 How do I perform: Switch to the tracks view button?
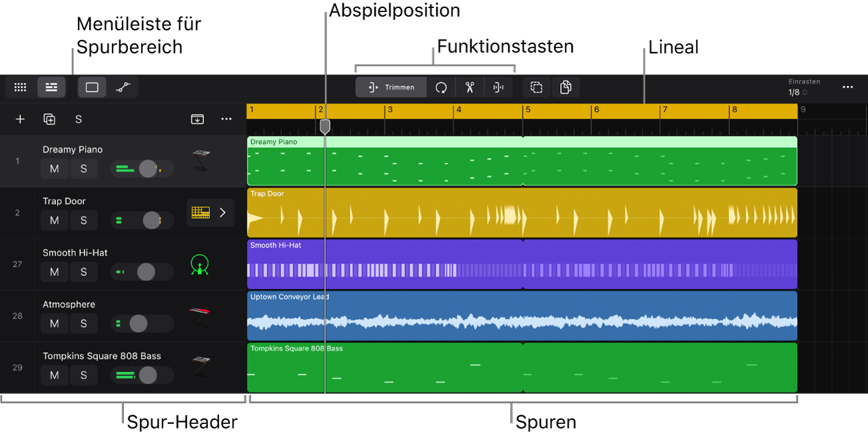pyautogui.click(x=51, y=87)
